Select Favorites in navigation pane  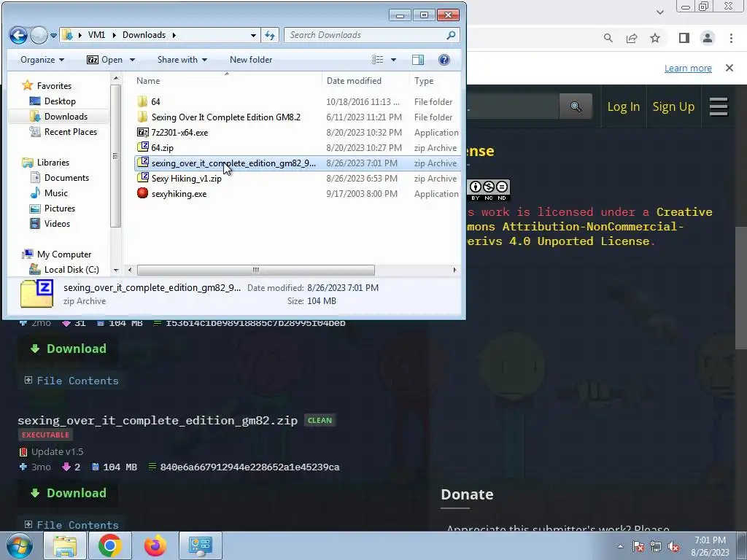click(54, 86)
